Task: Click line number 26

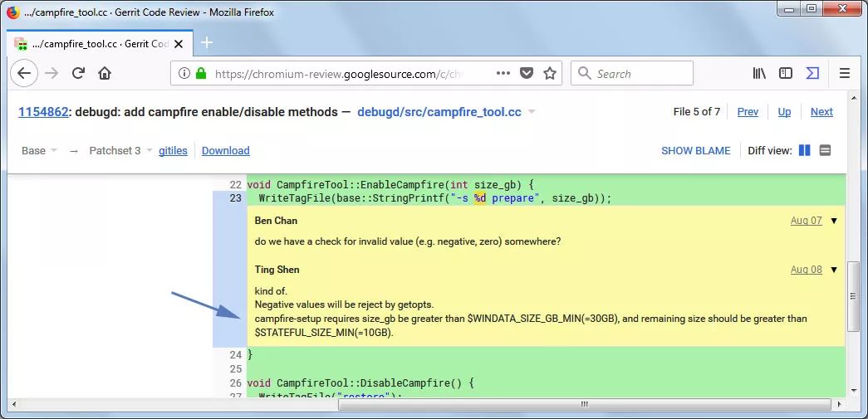Action: pyautogui.click(x=235, y=382)
